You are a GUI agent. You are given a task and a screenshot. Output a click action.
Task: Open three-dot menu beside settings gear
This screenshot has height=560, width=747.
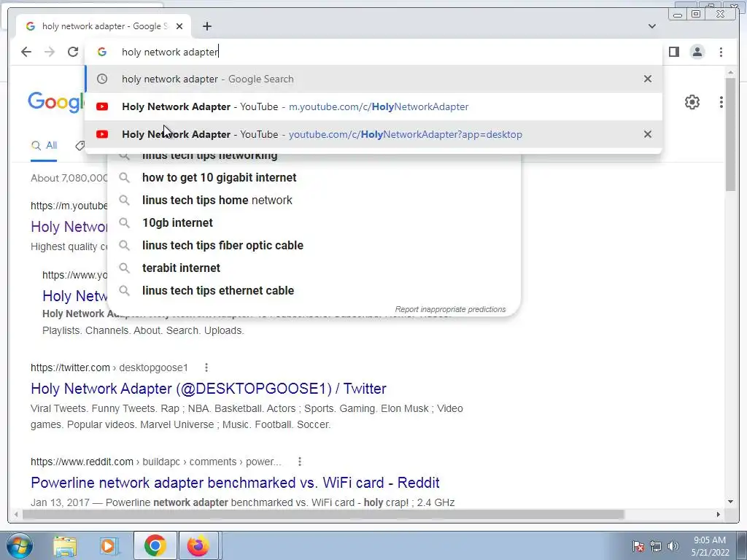coord(721,102)
